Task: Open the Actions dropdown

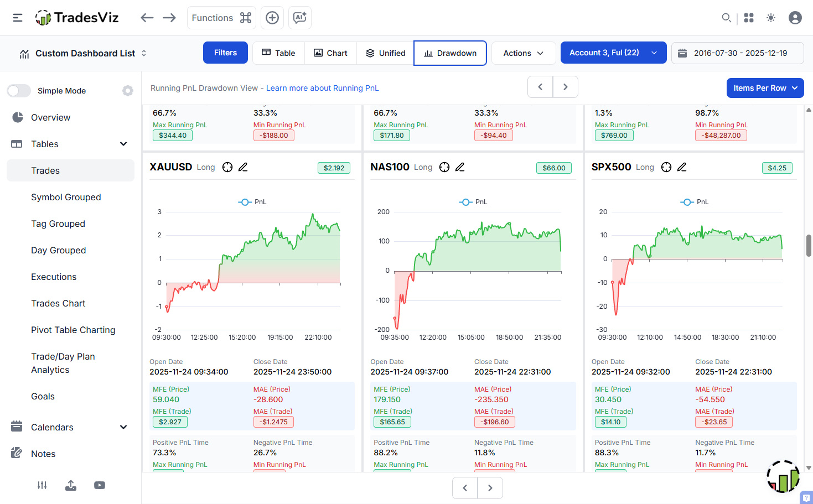Action: 523,53
